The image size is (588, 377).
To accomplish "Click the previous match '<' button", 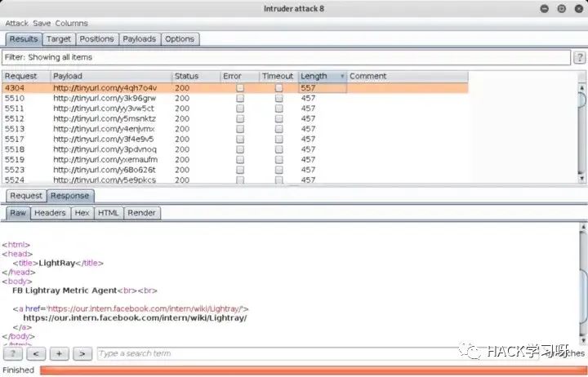I will 36,353.
